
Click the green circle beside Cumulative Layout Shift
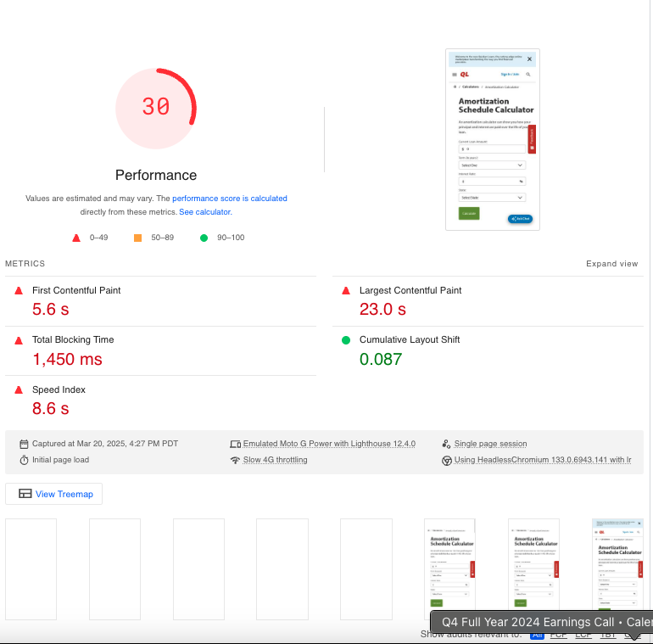346,339
